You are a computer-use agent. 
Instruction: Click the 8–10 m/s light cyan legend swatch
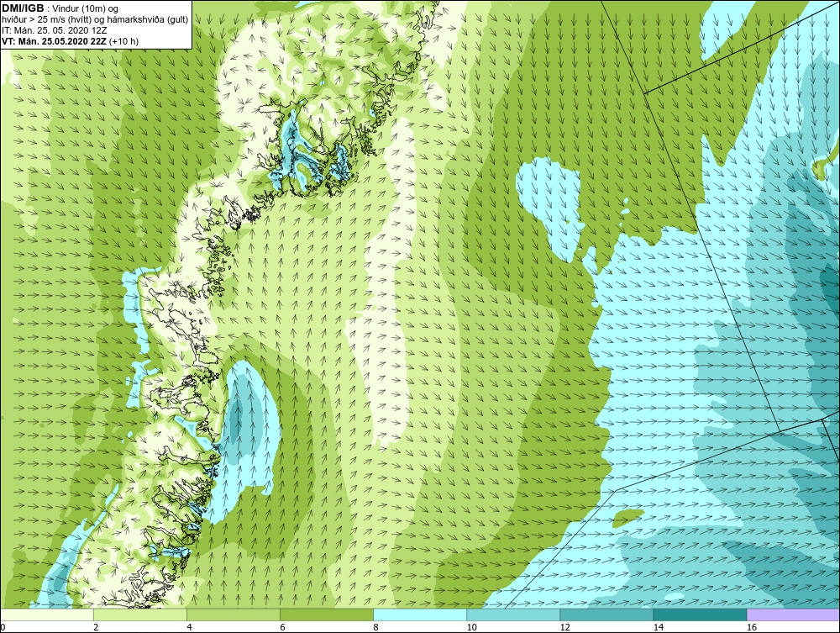(420, 615)
